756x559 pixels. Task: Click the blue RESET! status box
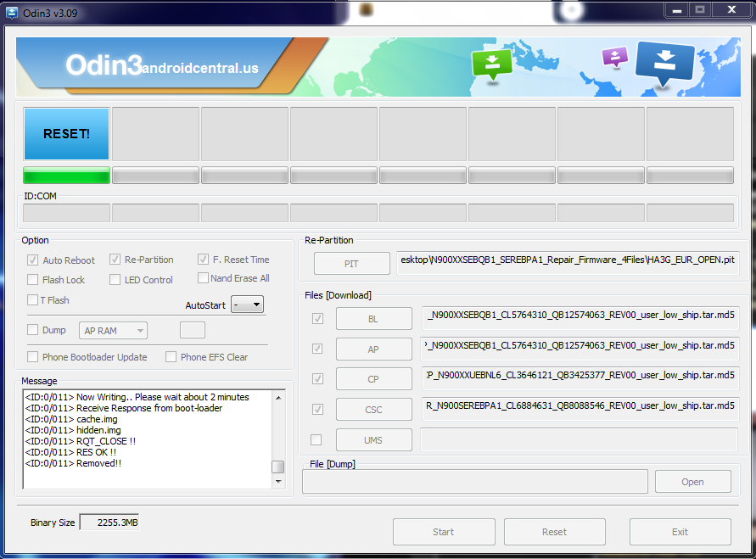tap(66, 133)
